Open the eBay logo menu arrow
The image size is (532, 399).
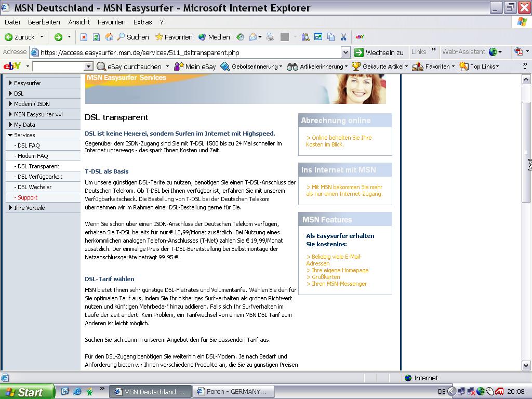click(x=28, y=66)
